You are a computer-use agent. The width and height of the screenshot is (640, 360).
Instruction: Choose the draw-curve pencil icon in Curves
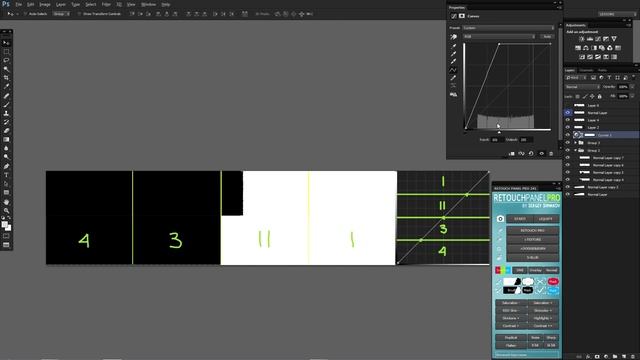453,78
